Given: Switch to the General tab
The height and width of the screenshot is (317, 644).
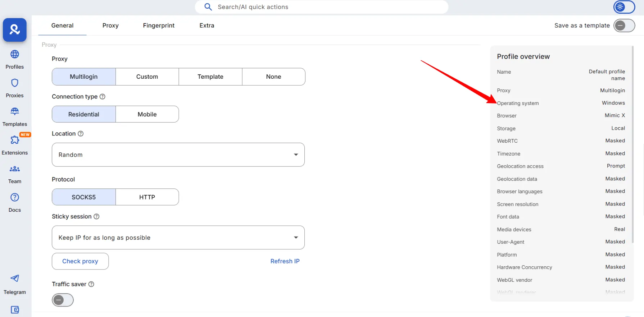Looking at the screenshot, I should (x=62, y=26).
